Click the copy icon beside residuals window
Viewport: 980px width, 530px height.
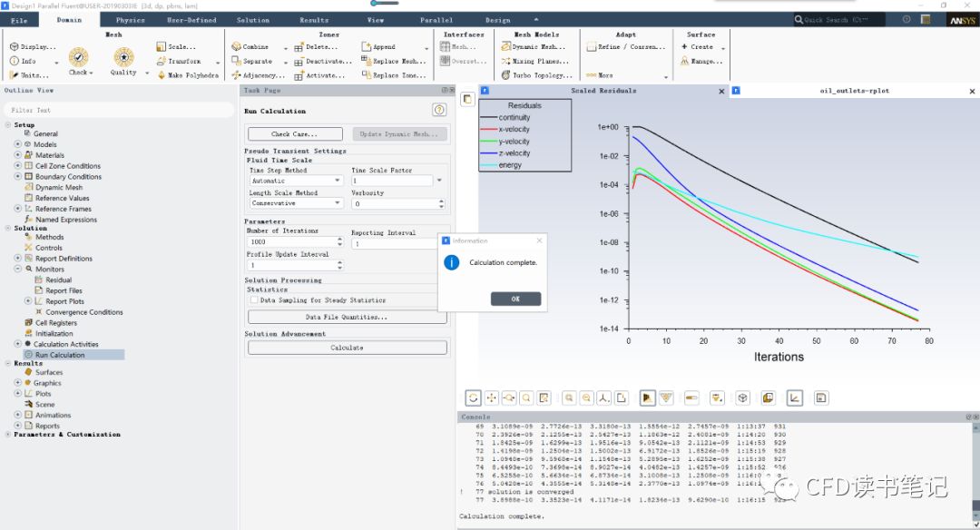(x=467, y=100)
